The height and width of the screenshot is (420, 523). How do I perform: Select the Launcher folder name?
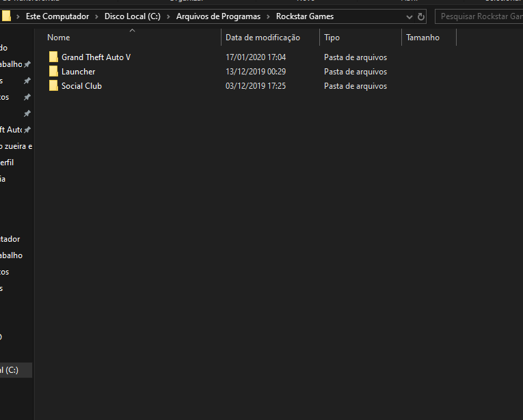pos(79,72)
